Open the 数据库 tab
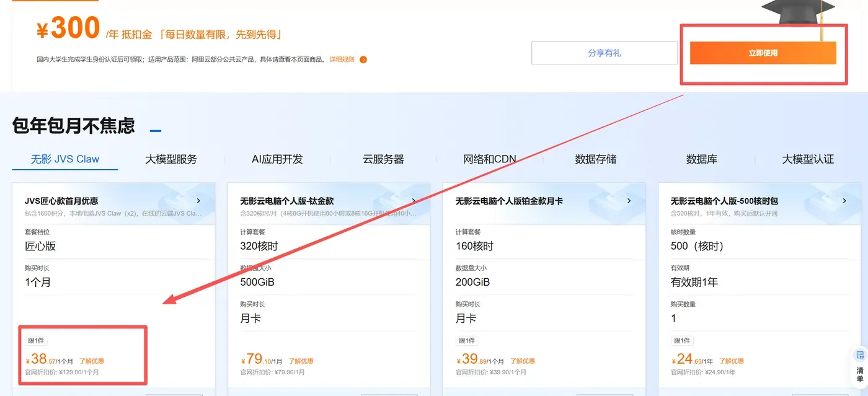 (x=702, y=159)
